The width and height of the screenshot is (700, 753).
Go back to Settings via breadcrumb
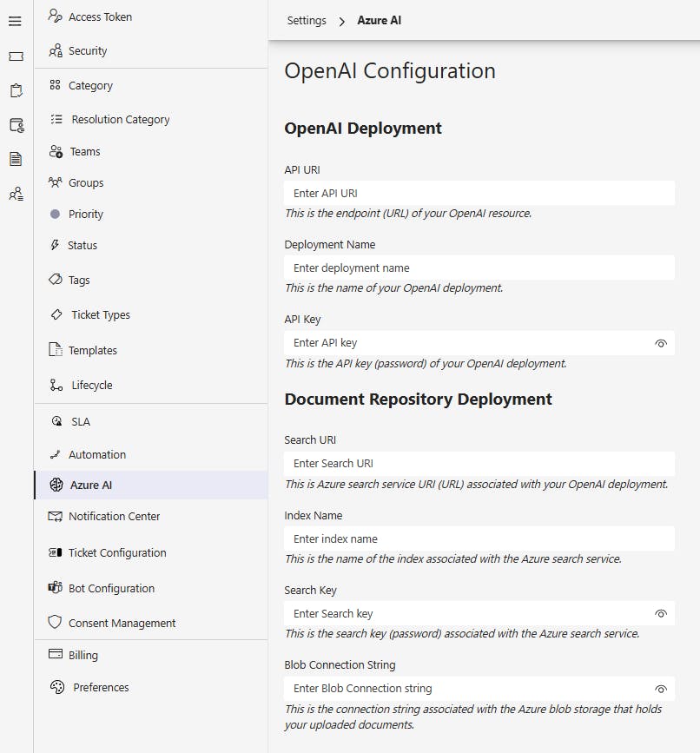click(307, 21)
